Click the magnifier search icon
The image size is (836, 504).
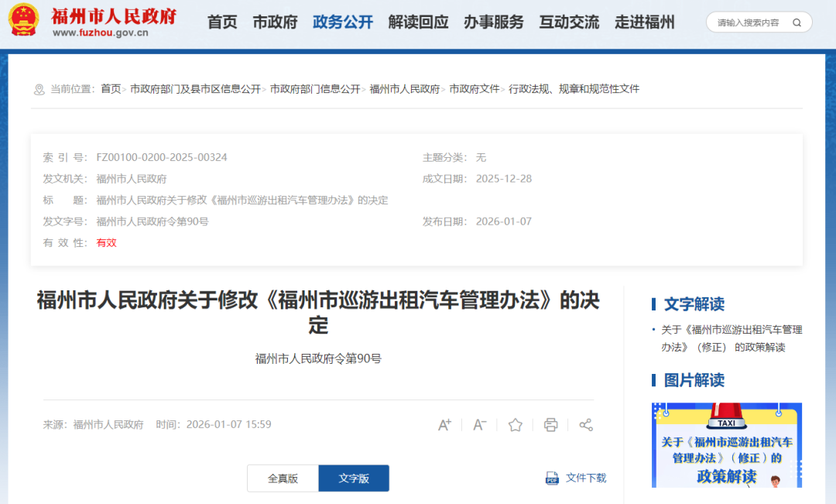(x=797, y=22)
